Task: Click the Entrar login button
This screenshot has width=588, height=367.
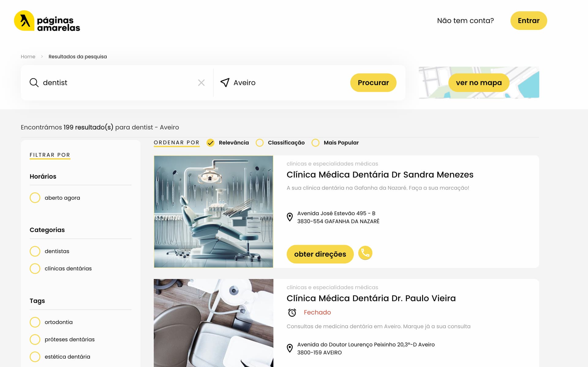Action: point(528,21)
